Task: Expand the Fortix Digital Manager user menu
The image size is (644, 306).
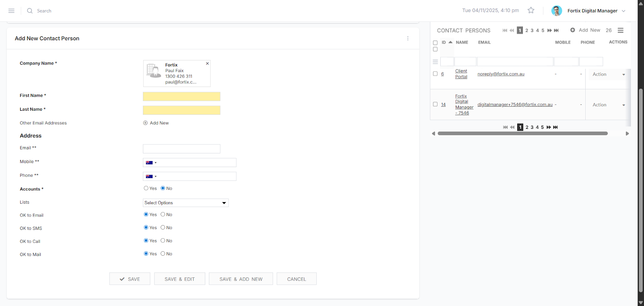Action: coord(623,11)
